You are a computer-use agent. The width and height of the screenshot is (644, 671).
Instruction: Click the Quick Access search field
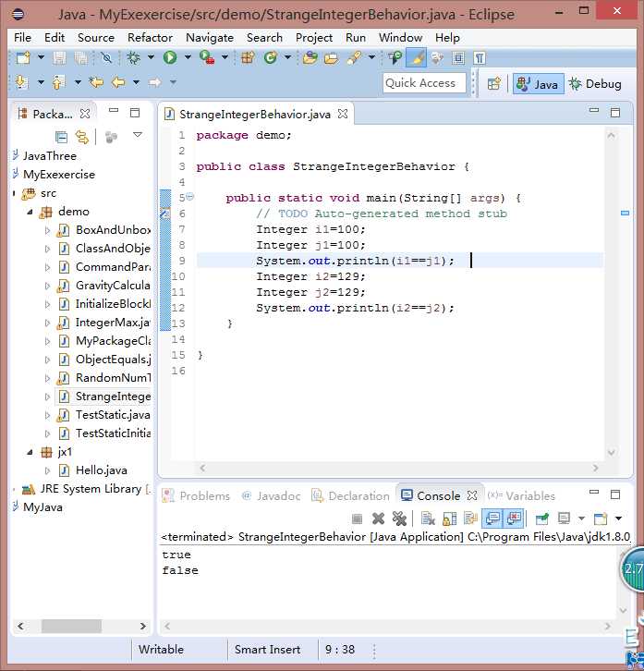click(x=424, y=83)
